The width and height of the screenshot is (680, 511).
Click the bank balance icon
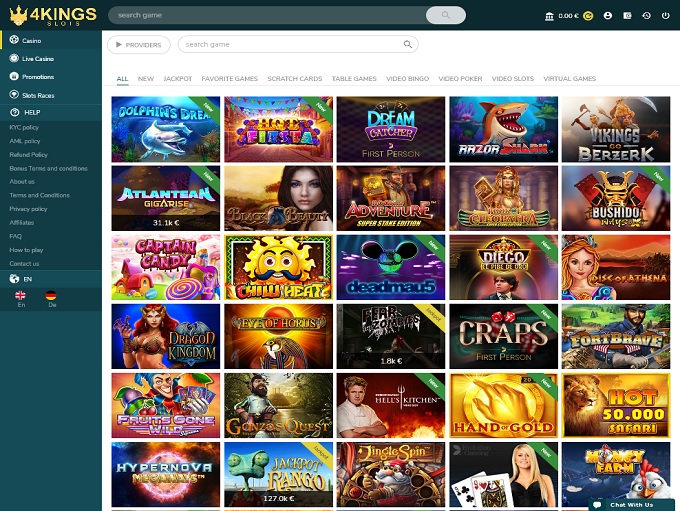coord(550,16)
